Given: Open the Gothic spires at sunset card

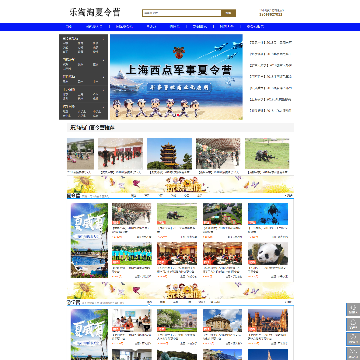Looking at the screenshot, I should tap(268, 320).
